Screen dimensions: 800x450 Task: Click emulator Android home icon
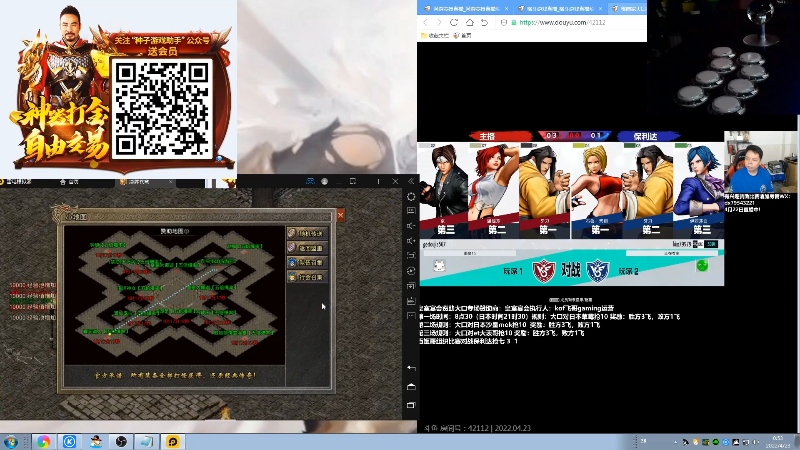pos(411,387)
